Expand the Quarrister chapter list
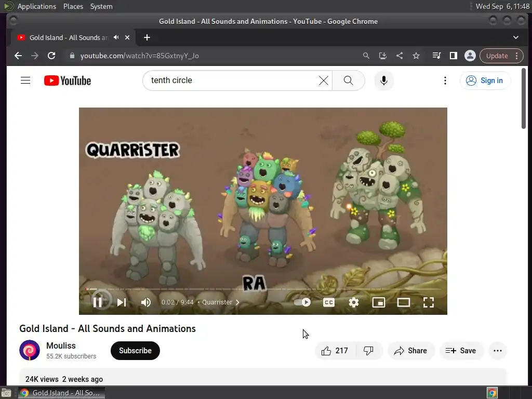 [221, 302]
